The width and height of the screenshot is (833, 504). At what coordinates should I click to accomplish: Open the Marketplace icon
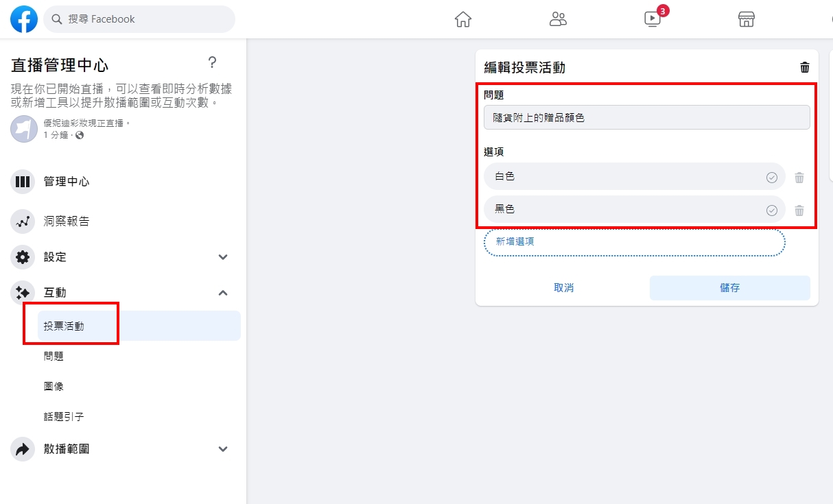pos(745,20)
